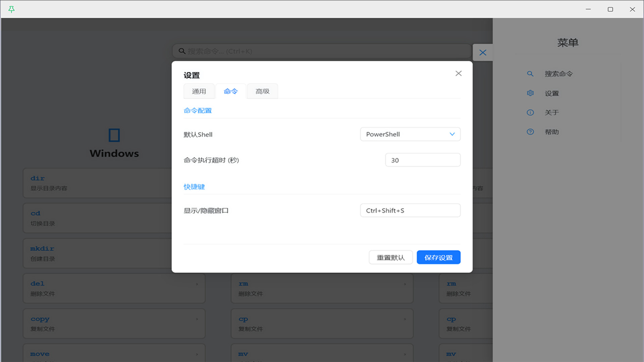Click the 重置默认 button

(390, 257)
